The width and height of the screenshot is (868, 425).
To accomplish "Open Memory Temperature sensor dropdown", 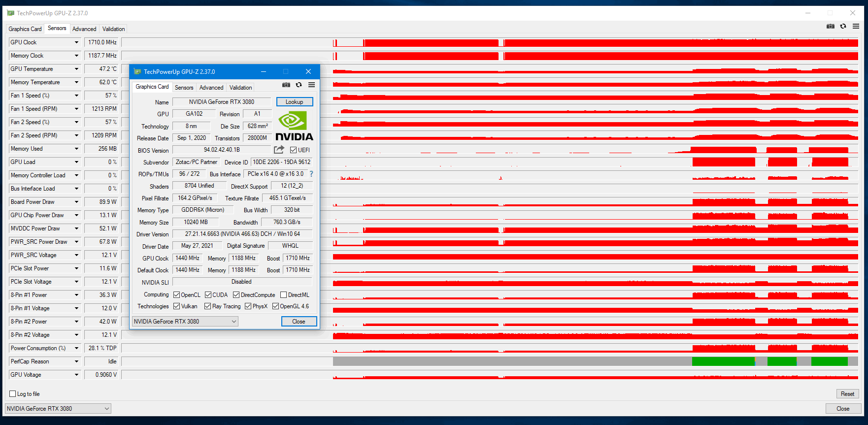I will [x=76, y=82].
